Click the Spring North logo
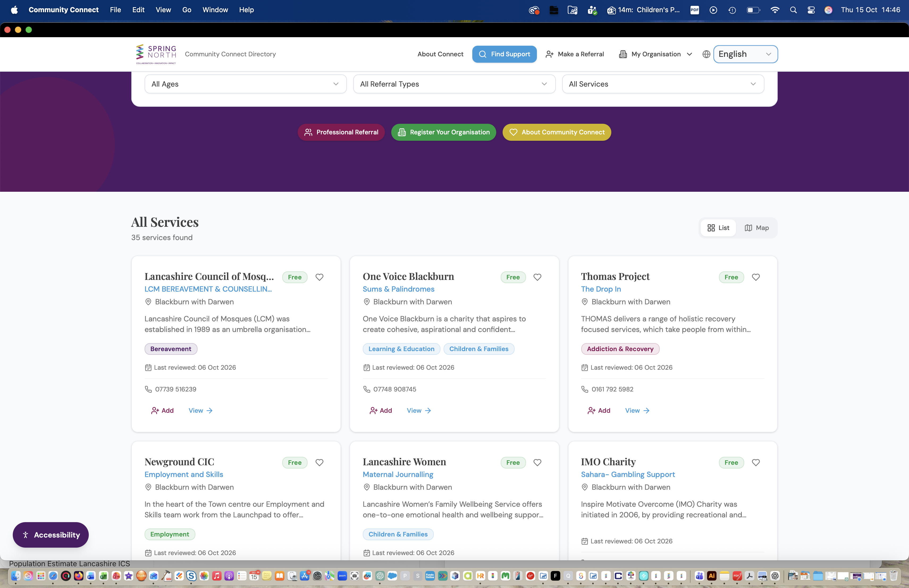This screenshot has width=909, height=588. pyautogui.click(x=156, y=54)
